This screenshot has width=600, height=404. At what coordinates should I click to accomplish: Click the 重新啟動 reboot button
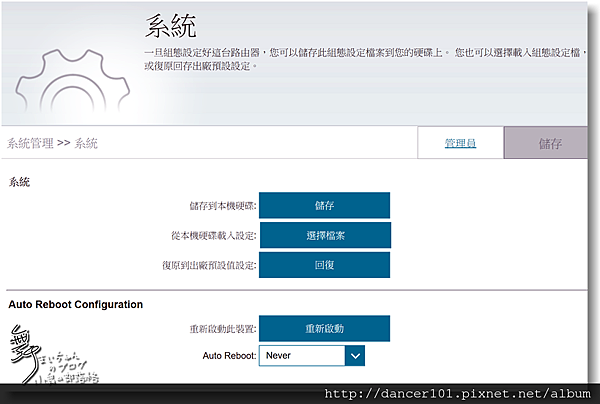tap(324, 328)
